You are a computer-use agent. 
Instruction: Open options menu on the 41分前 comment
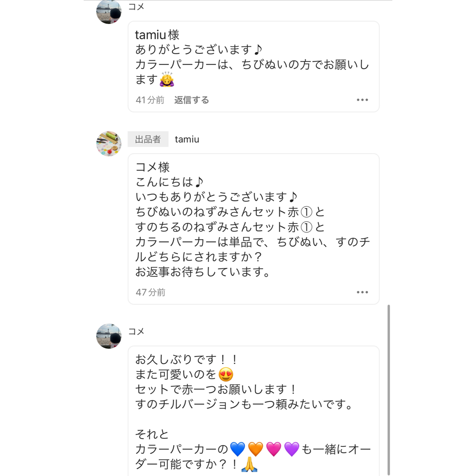click(x=362, y=100)
